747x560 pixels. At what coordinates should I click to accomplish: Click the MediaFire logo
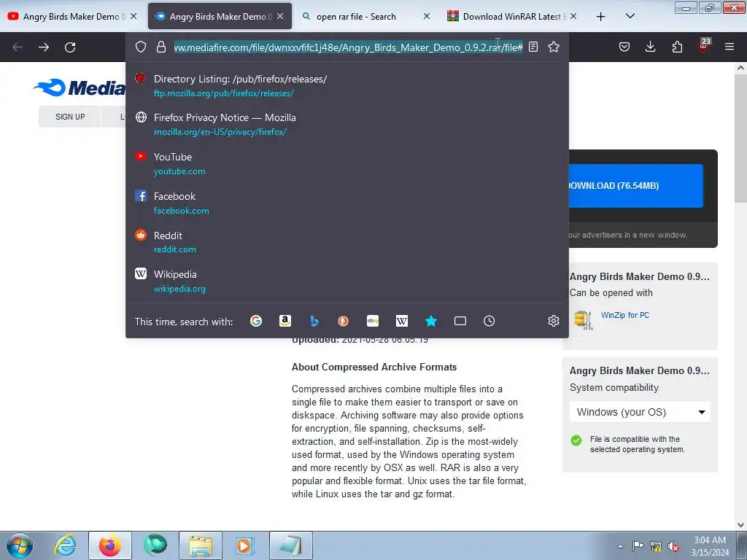(79, 87)
